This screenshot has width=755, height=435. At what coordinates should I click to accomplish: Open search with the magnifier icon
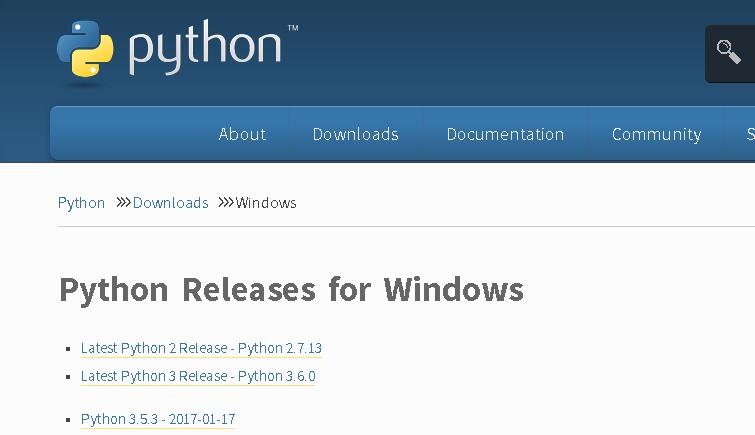coord(729,52)
